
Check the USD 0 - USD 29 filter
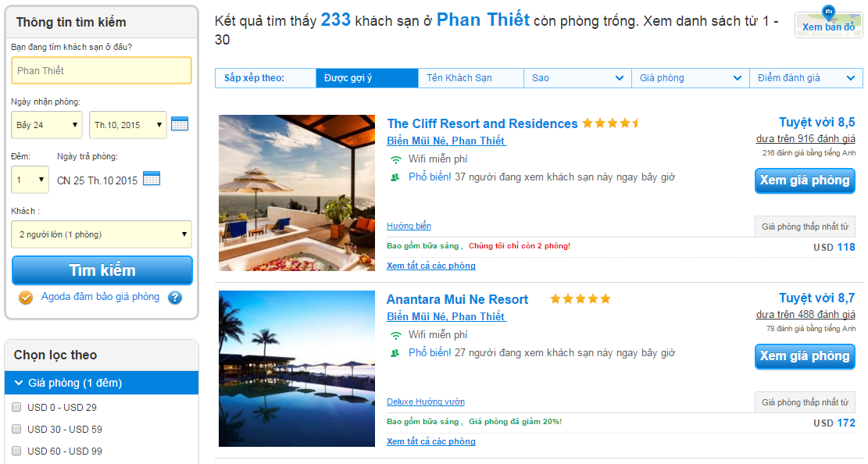[16, 407]
